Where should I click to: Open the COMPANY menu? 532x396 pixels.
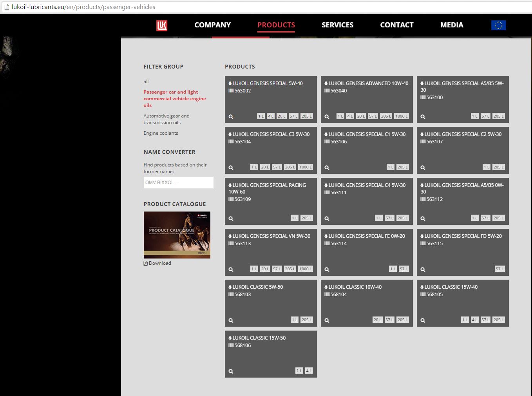pos(213,25)
